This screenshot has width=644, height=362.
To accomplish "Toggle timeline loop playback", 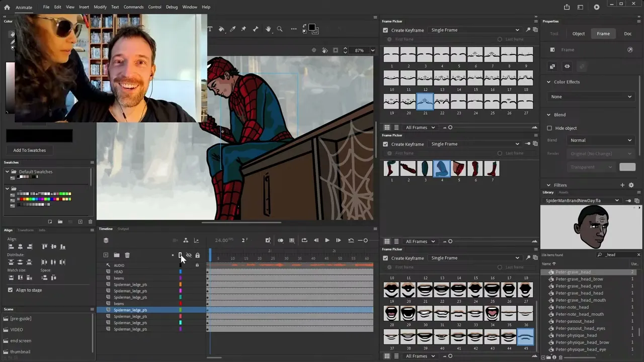I will (304, 240).
